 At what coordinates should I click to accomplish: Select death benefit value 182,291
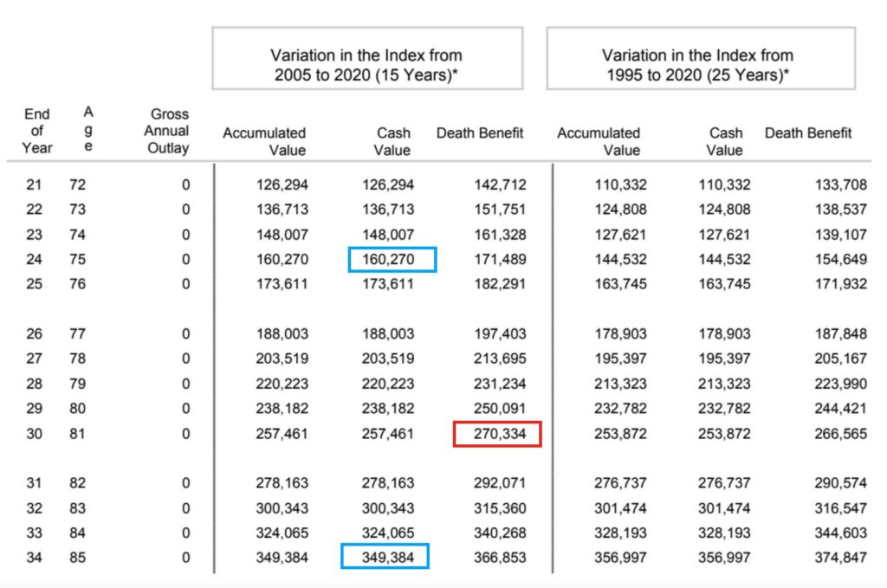tap(499, 284)
